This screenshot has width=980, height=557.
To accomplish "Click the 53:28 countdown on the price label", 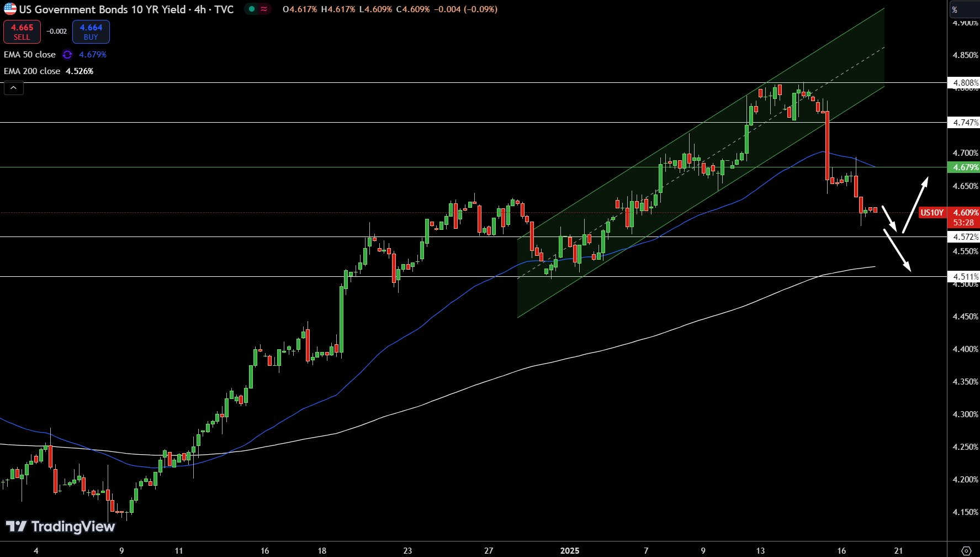I will pos(963,223).
